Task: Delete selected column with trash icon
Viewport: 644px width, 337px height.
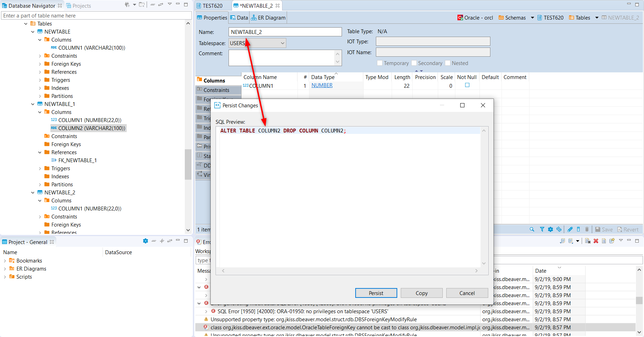Action: click(587, 229)
